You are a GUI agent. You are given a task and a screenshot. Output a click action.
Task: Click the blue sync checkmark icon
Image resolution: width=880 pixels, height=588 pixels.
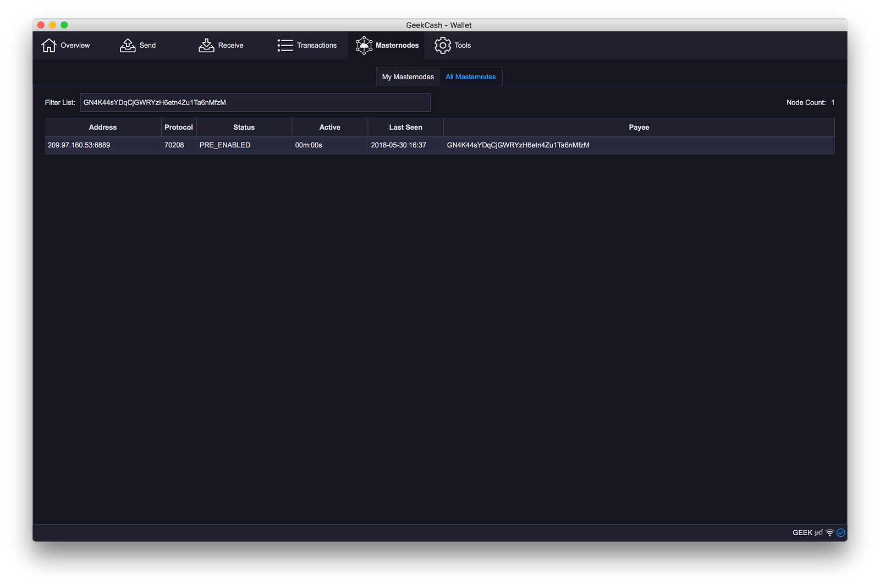(x=841, y=532)
